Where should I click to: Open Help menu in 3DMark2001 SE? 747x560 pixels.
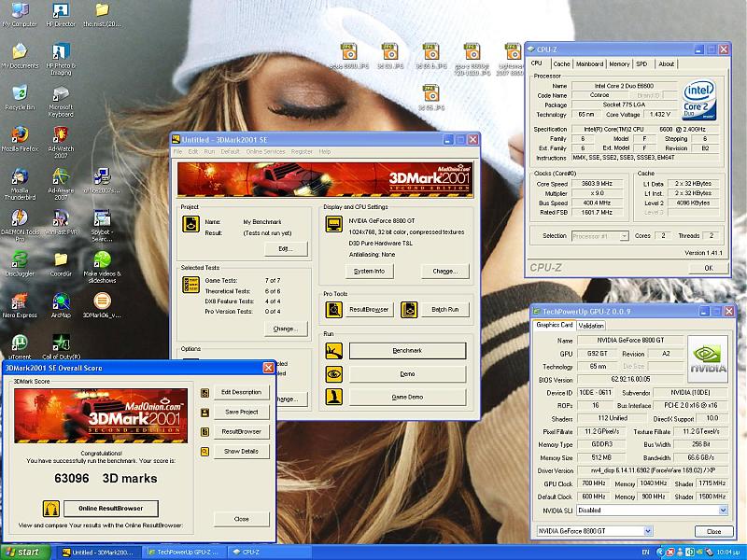tap(324, 151)
